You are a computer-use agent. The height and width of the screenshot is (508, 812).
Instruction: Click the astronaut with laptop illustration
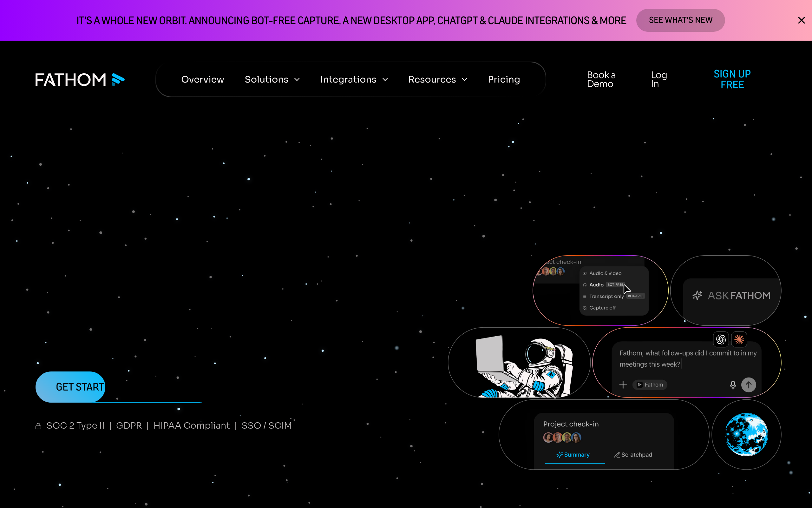pyautogui.click(x=525, y=366)
